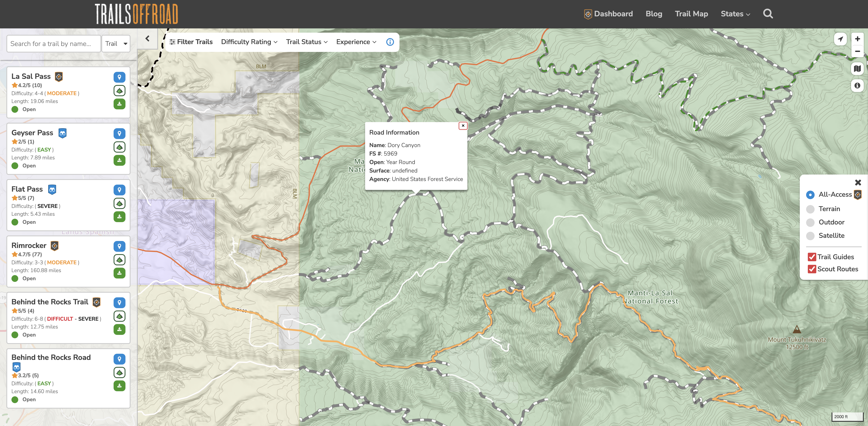Click the blue info icon in filter bar
The height and width of the screenshot is (426, 868).
click(390, 42)
